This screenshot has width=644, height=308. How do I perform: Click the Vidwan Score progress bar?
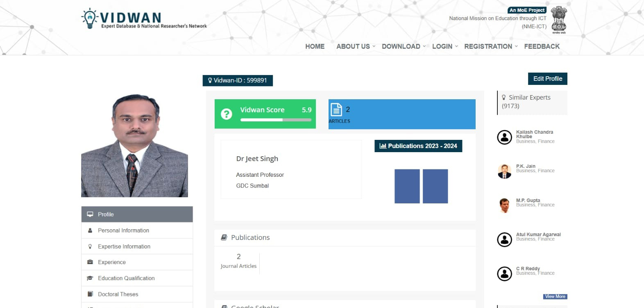[x=276, y=120]
